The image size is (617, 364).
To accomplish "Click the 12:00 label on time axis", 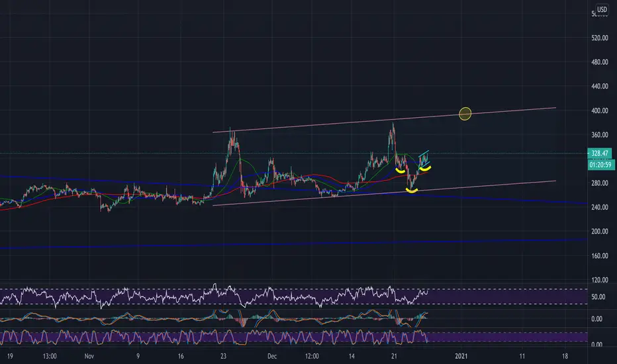I will coord(312,356).
